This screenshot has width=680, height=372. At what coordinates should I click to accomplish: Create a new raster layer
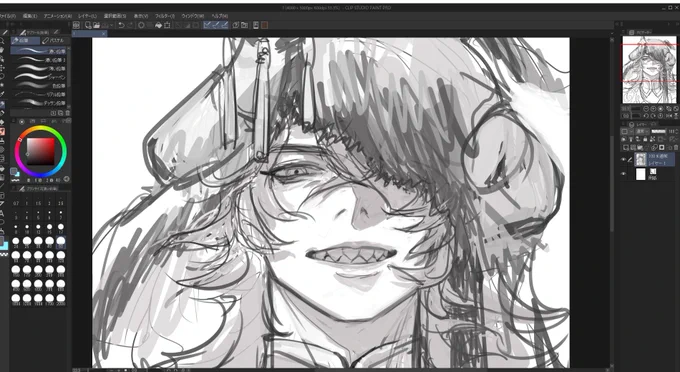[626, 147]
